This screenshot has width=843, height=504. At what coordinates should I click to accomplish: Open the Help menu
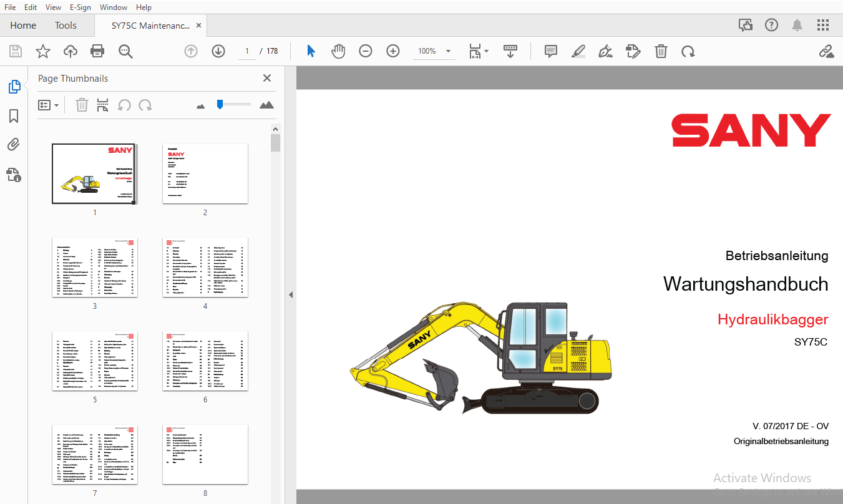(x=144, y=7)
